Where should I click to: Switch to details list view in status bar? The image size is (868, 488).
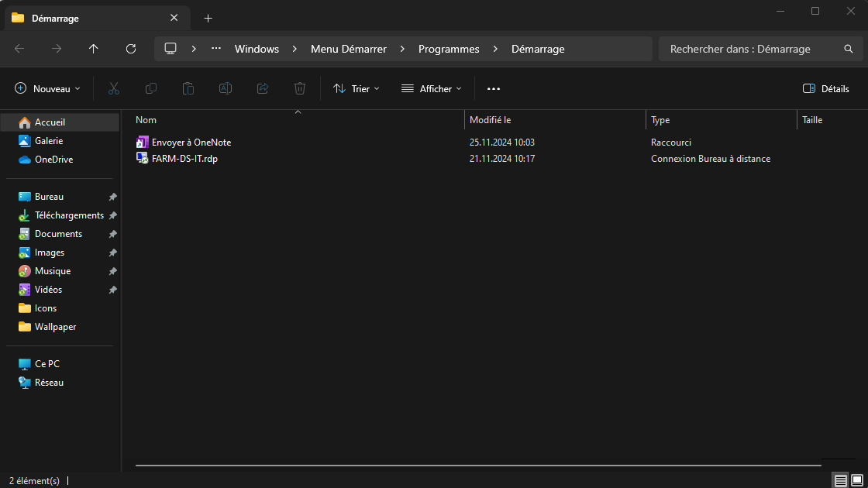point(841,481)
